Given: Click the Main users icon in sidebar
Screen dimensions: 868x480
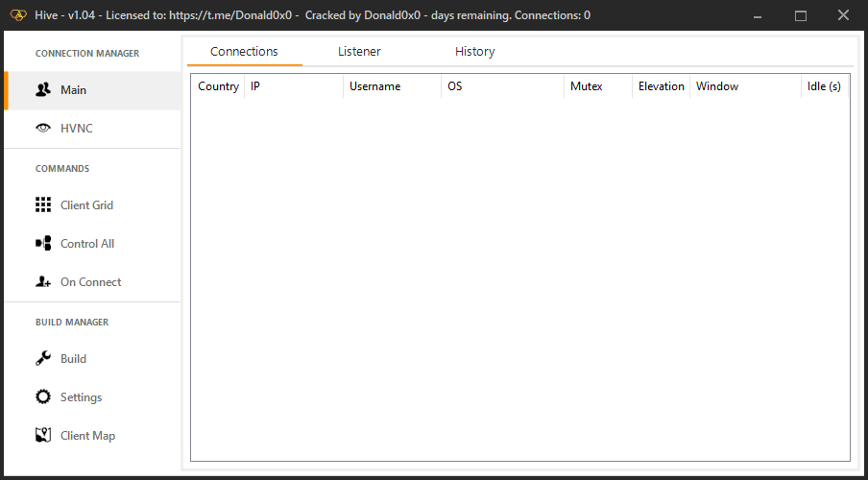Looking at the screenshot, I should coord(43,90).
